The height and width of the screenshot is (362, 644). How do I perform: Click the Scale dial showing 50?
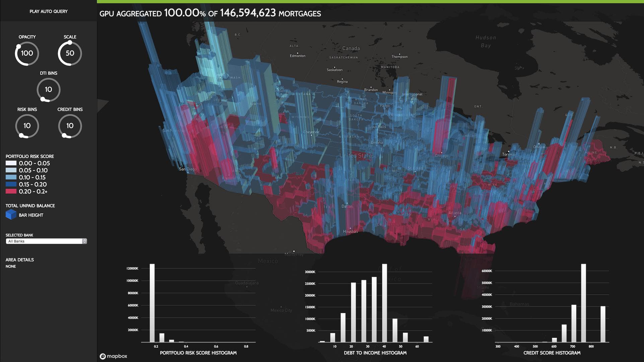(x=70, y=53)
